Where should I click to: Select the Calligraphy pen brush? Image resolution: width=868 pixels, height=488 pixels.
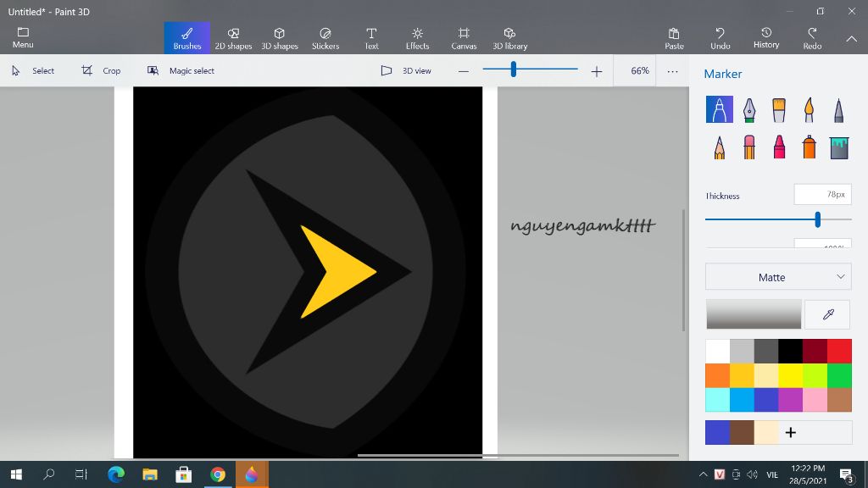pyautogui.click(x=749, y=109)
